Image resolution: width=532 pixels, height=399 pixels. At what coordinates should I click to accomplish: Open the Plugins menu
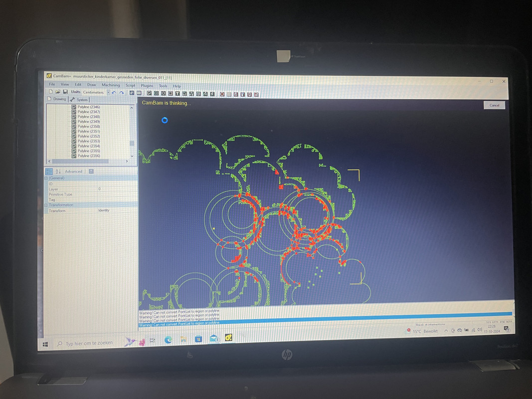[147, 86]
